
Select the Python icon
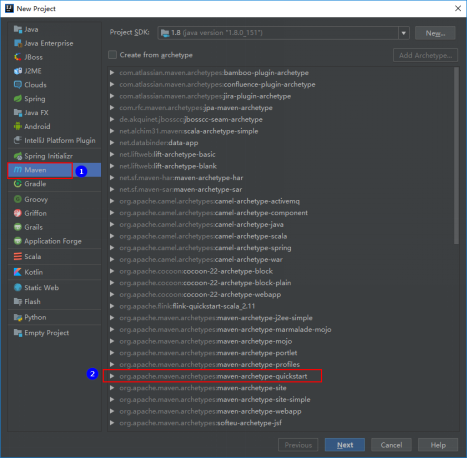pos(18,317)
